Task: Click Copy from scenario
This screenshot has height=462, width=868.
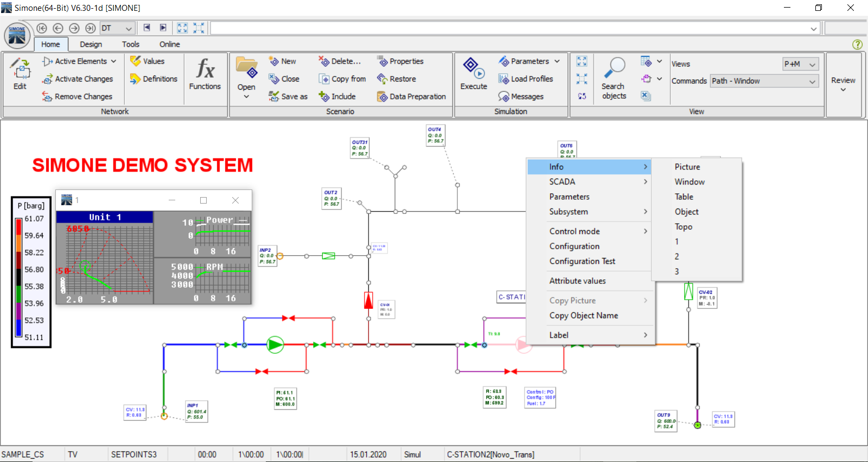Action: [342, 79]
